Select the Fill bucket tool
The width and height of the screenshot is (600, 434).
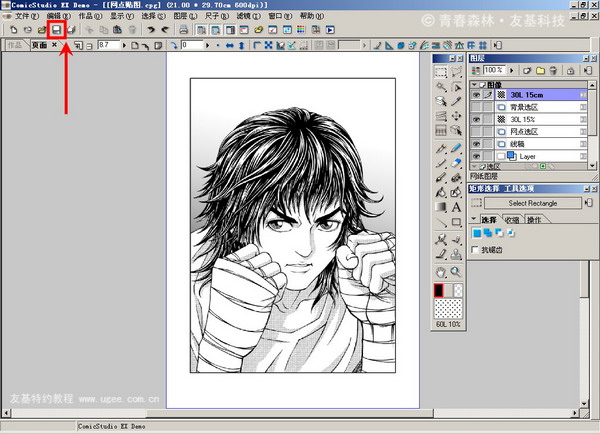click(441, 192)
